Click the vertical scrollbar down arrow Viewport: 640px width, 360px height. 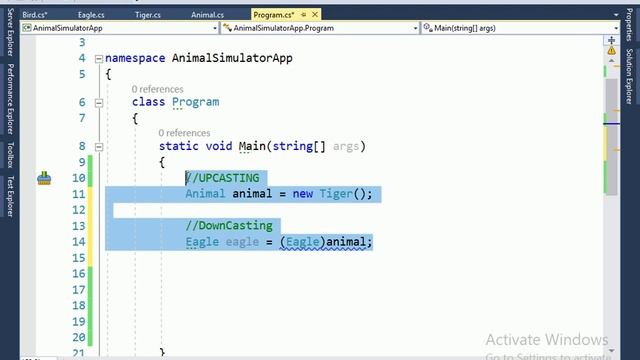point(611,351)
